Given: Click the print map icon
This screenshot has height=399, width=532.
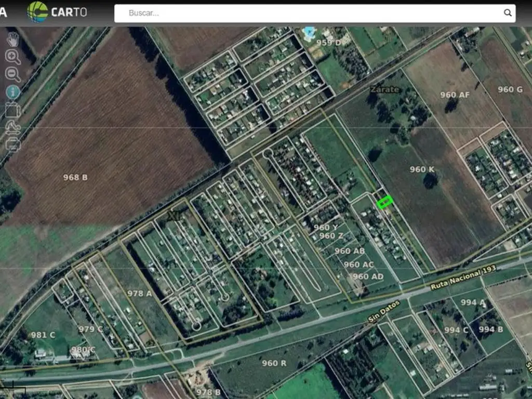Looking at the screenshot, I should 12,144.
